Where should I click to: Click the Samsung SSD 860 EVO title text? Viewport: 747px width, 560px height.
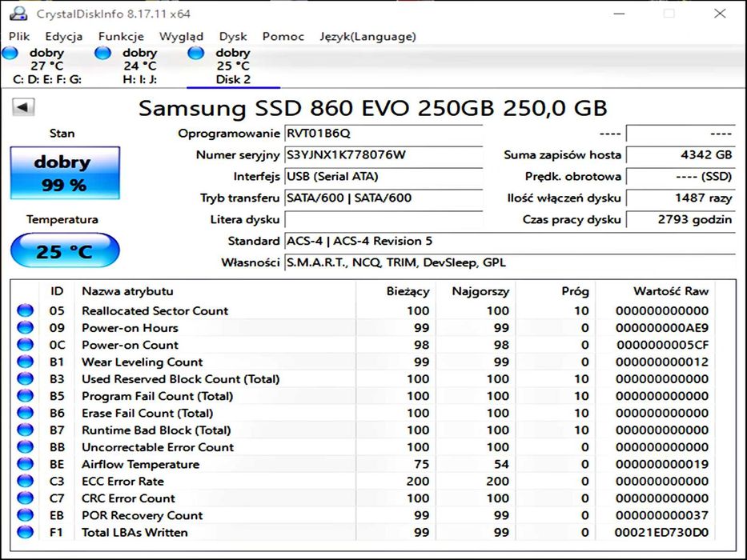pyautogui.click(x=373, y=108)
